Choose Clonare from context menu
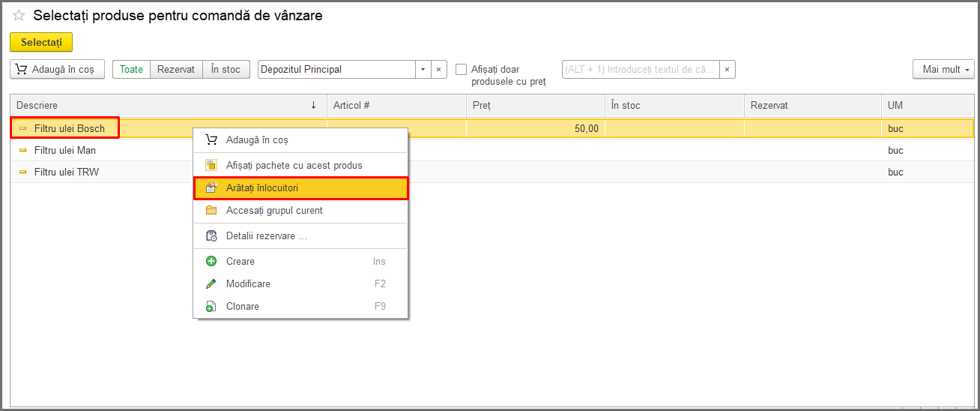 (x=300, y=306)
